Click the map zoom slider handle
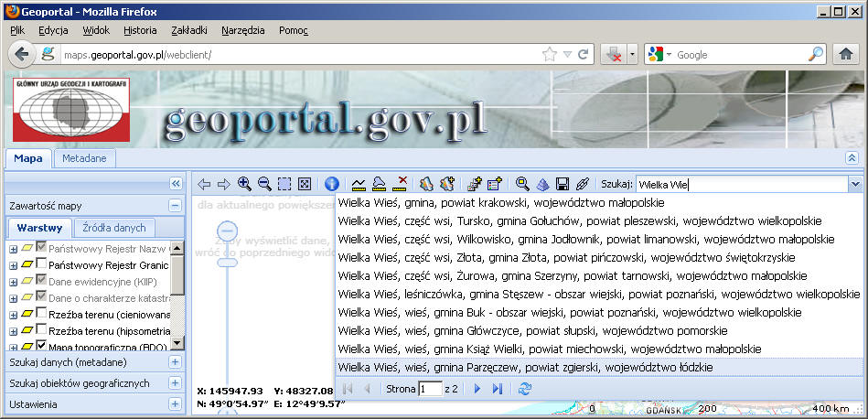The height and width of the screenshot is (419, 868). pos(227,263)
